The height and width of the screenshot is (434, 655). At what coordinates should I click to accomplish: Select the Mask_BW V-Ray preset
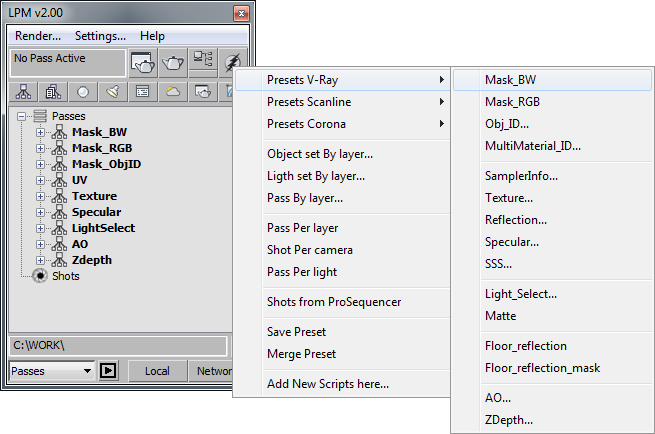click(x=552, y=80)
